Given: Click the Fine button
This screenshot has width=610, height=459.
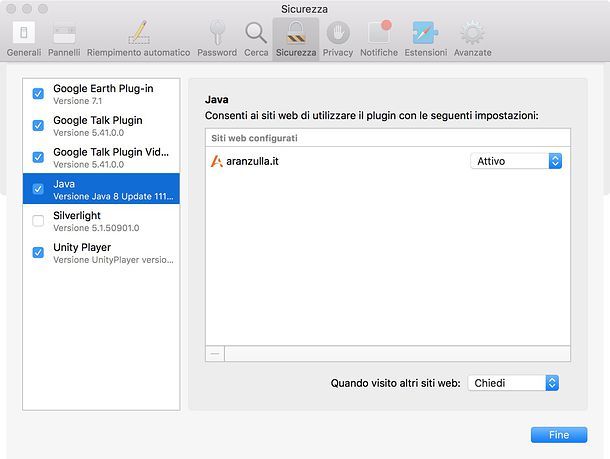Looking at the screenshot, I should [x=559, y=435].
